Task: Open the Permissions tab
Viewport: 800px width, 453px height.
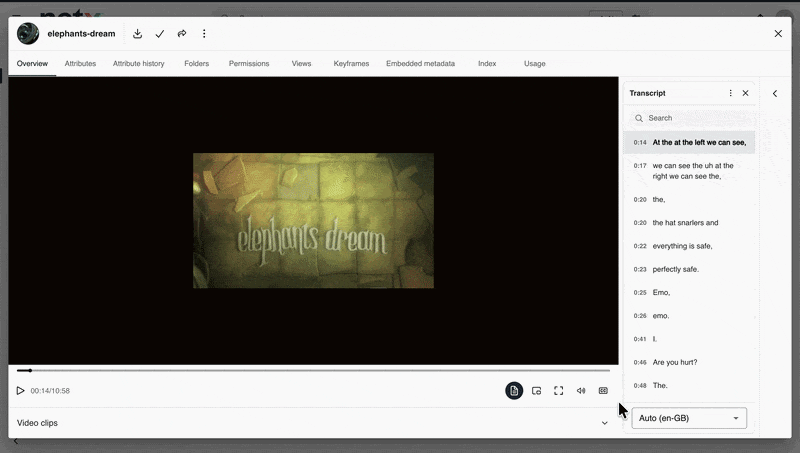Action: tap(249, 64)
